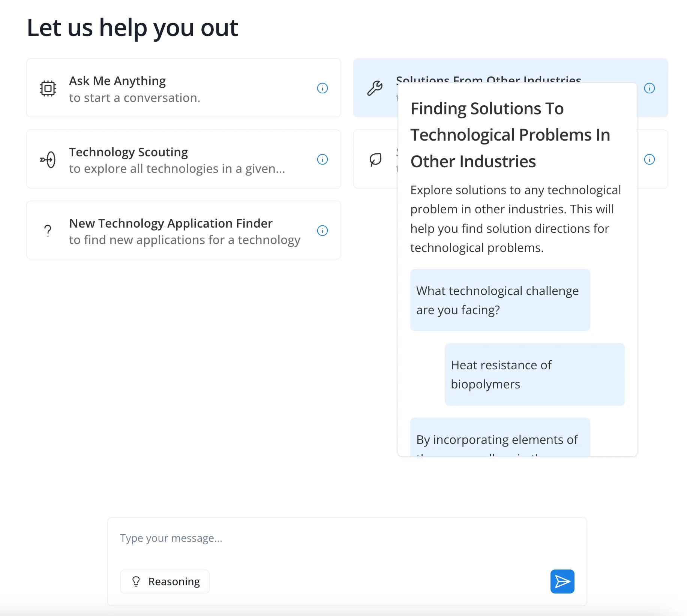
Task: Click popup title 'Finding Solutions To Technological Problems'
Action: tap(510, 135)
